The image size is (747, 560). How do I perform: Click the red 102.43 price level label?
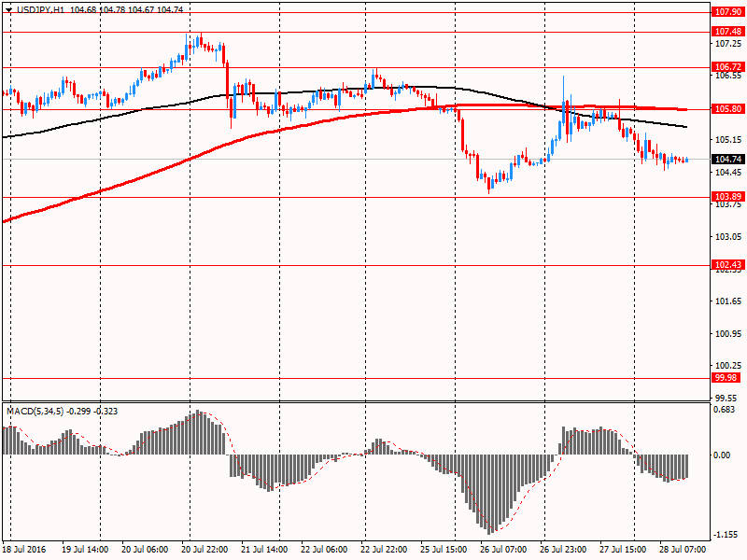[x=727, y=265]
